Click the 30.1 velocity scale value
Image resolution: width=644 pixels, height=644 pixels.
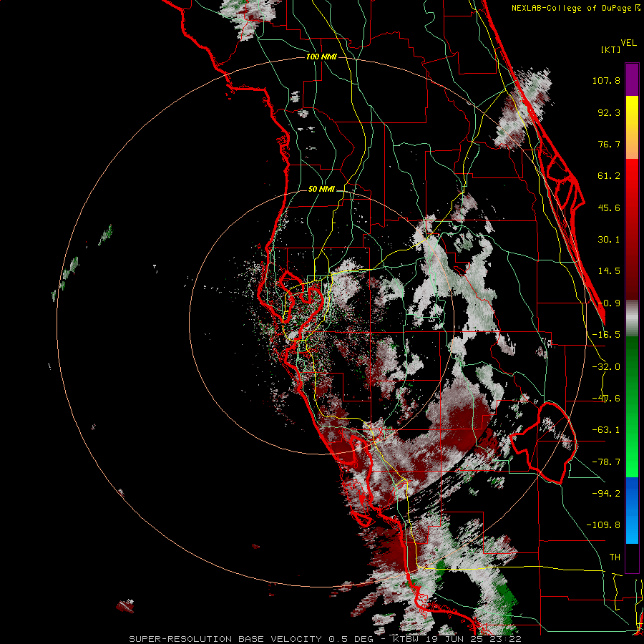tap(609, 240)
